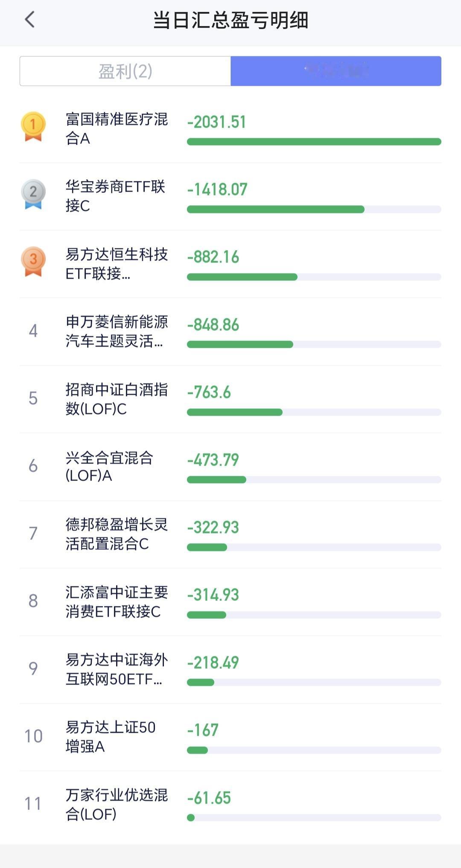Image resolution: width=461 pixels, height=868 pixels.
Task: Select 申万菱信新能源汽车主题 entry
Action: (x=230, y=332)
